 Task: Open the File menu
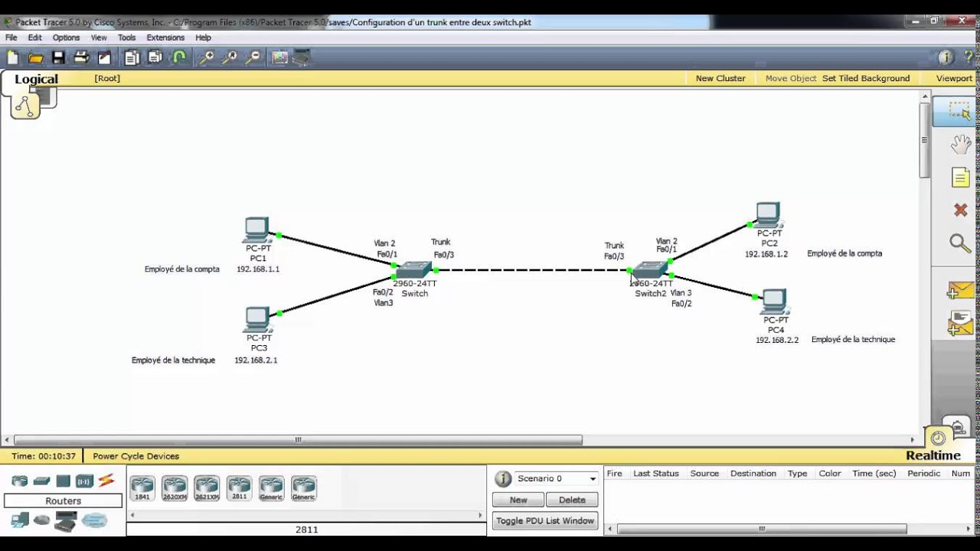tap(11, 37)
